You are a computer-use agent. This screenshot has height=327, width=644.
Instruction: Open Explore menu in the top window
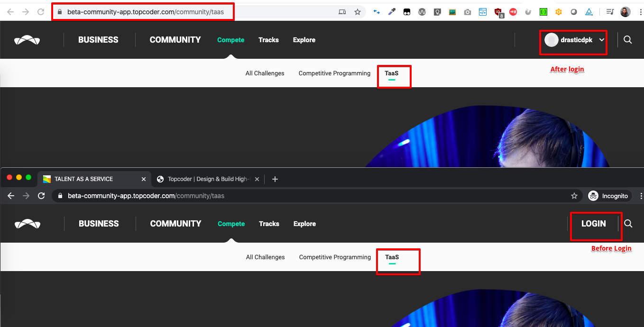[x=304, y=40]
